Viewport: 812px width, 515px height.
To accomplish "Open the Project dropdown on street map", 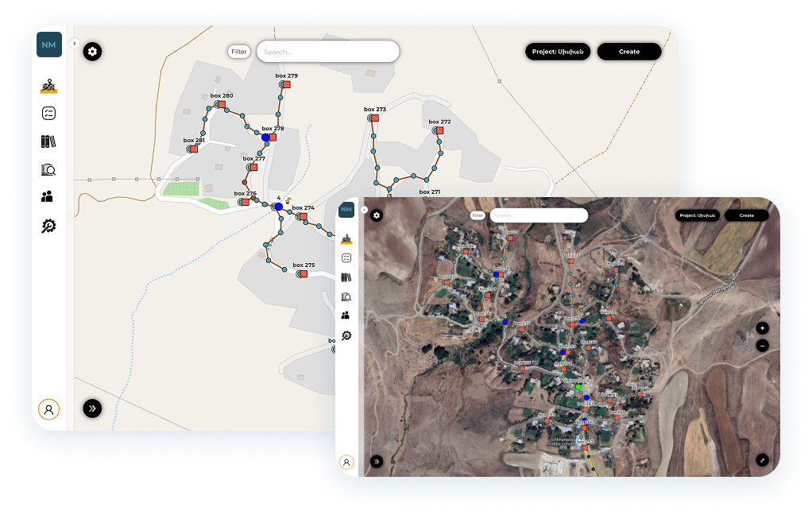I will (559, 52).
